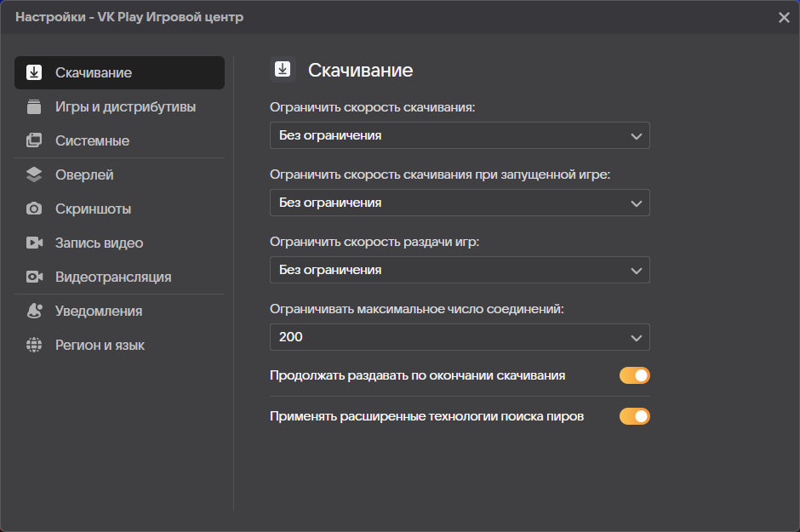Open the download speed limit dropdown
800x532 pixels.
pyautogui.click(x=460, y=135)
